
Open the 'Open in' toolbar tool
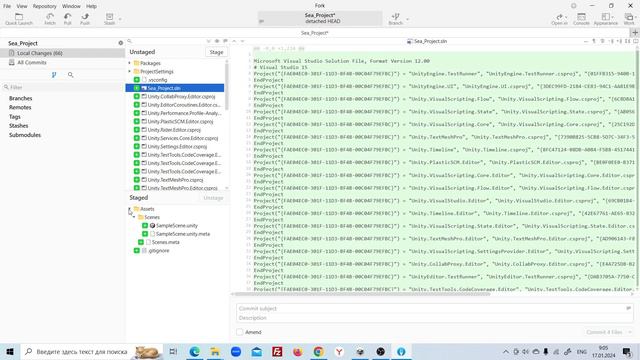[559, 19]
